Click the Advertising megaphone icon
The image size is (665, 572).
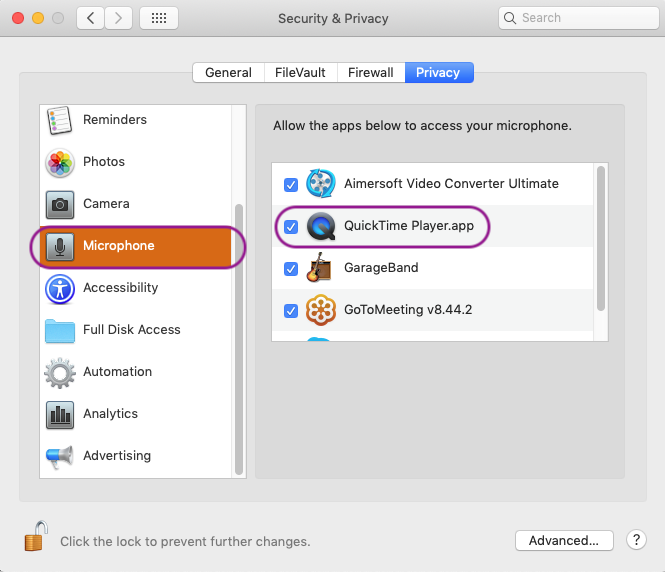(x=60, y=457)
